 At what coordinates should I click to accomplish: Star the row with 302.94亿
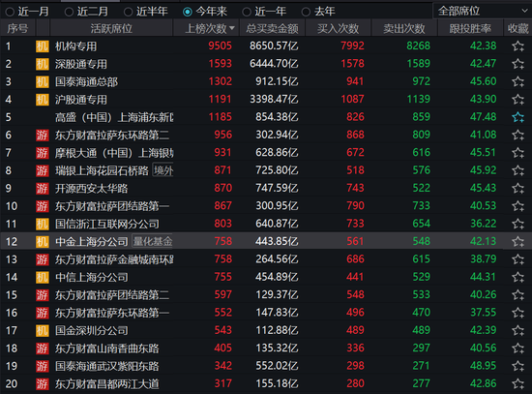tap(517, 135)
